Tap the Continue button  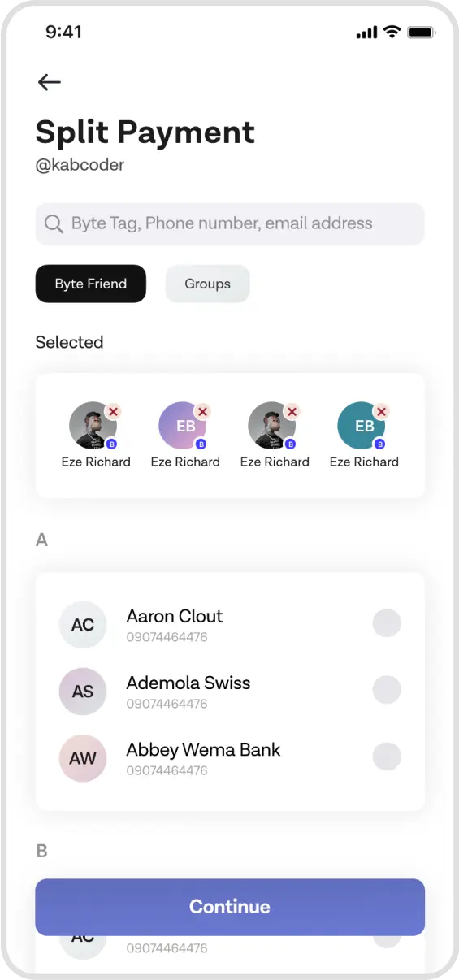[x=230, y=907]
